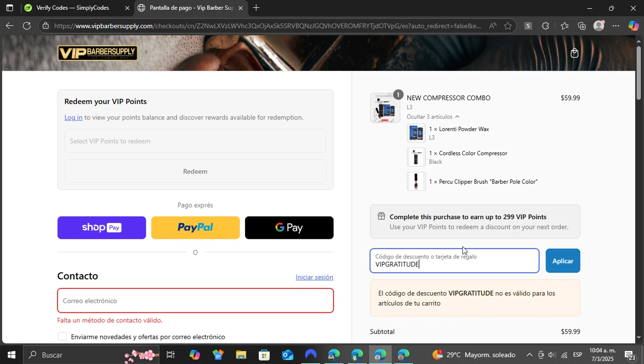The image size is (644, 364).
Task: Open Task View on the taskbar
Action: 170,355
